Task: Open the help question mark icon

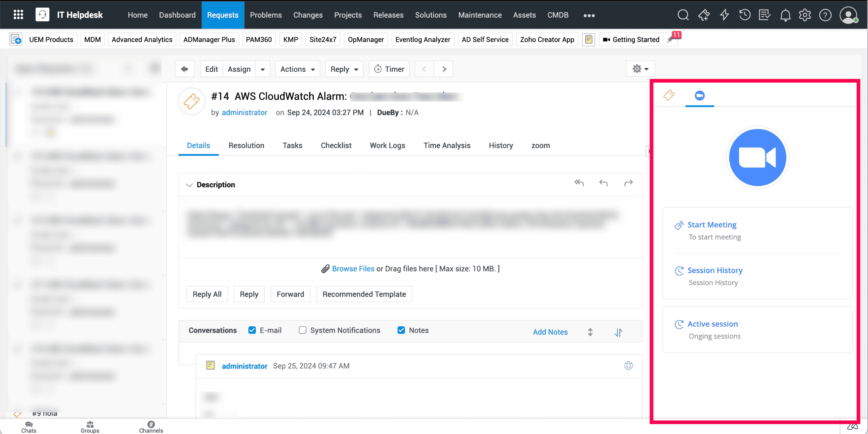Action: (825, 15)
